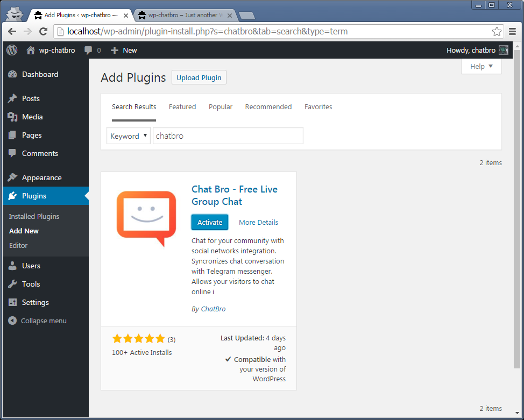524x420 pixels.
Task: Go back with the browser back arrow
Action: pos(12,31)
